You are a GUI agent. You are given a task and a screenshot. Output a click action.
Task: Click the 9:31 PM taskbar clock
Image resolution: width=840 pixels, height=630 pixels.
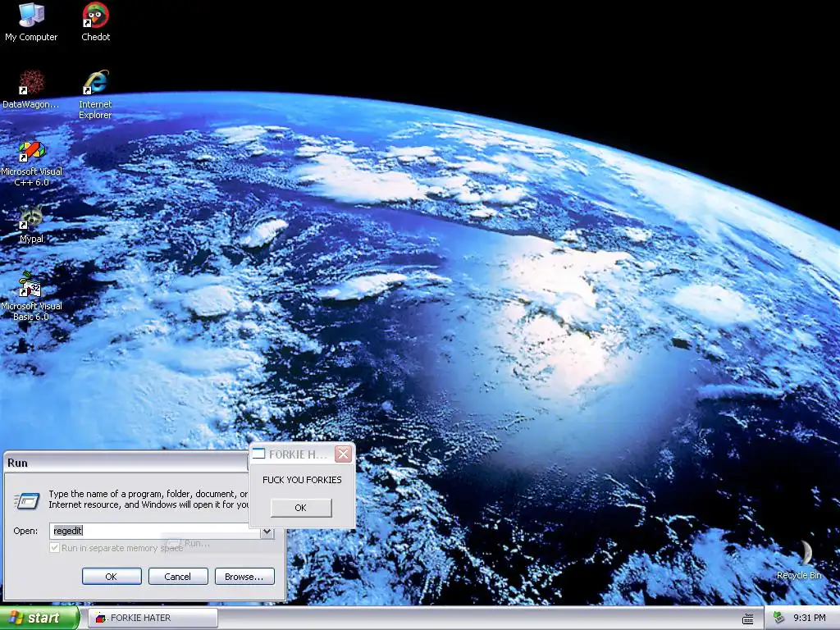(x=809, y=618)
